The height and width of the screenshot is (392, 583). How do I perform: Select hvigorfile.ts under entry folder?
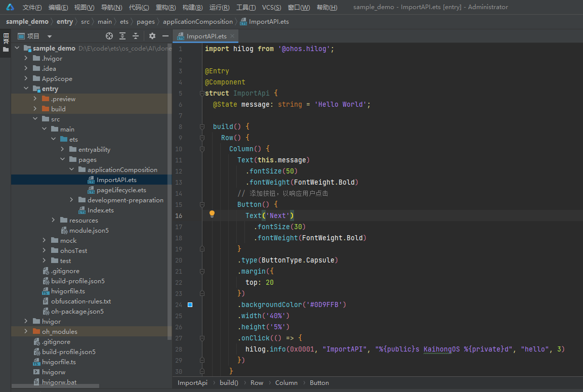(x=68, y=291)
